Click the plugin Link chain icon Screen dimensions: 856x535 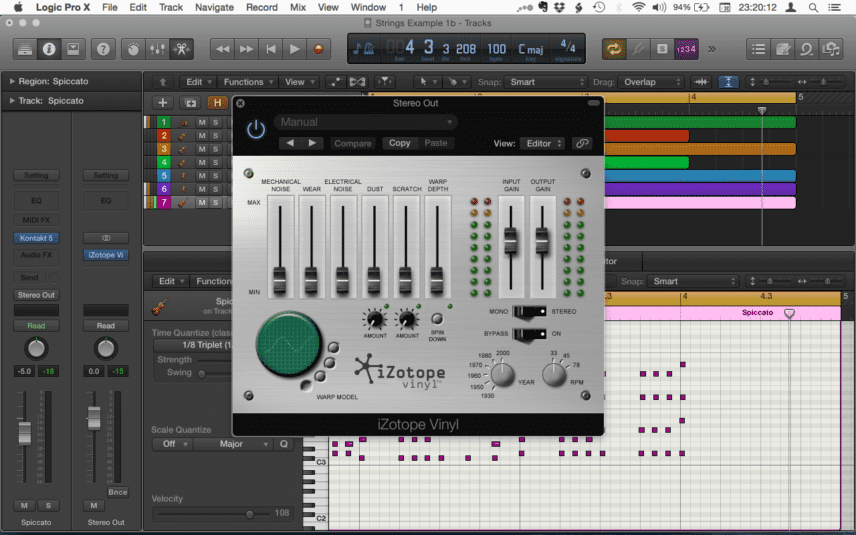[582, 144]
